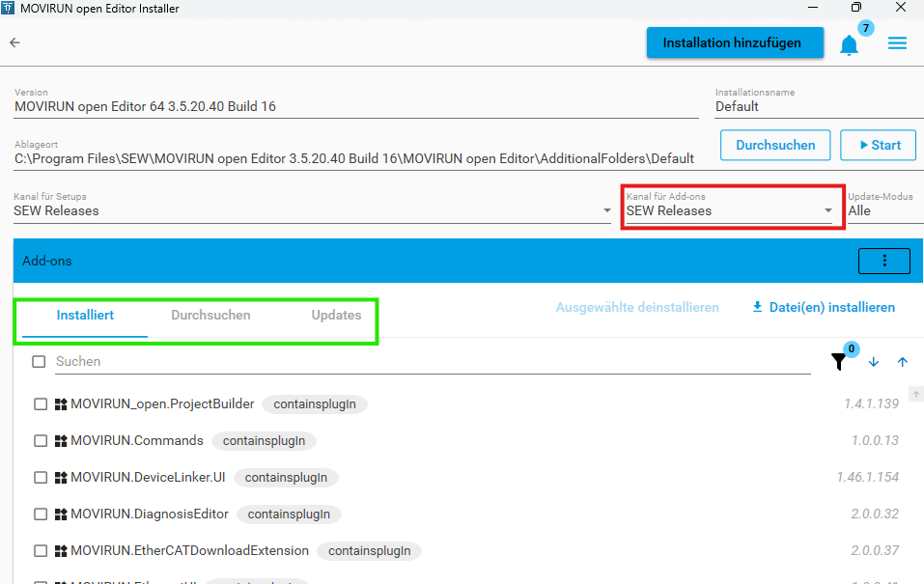Click the Datei(en) installieren link
Image resolution: width=924 pixels, height=584 pixels.
[x=823, y=308]
